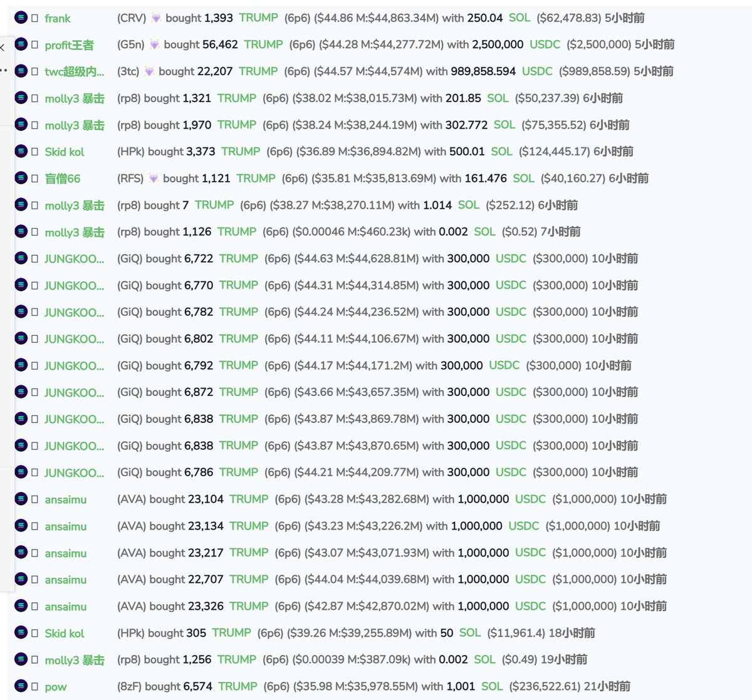752x700 pixels.
Task: Click Solana icon on ansaimu 23,217 row
Action: click(x=21, y=553)
